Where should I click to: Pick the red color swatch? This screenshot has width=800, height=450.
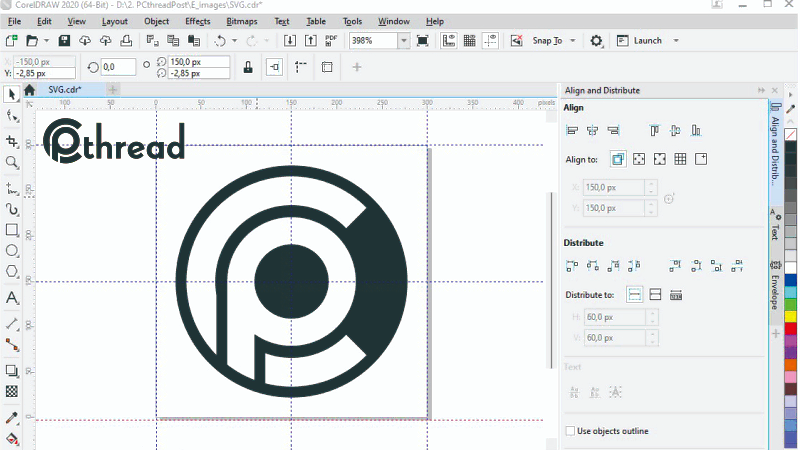point(791,328)
